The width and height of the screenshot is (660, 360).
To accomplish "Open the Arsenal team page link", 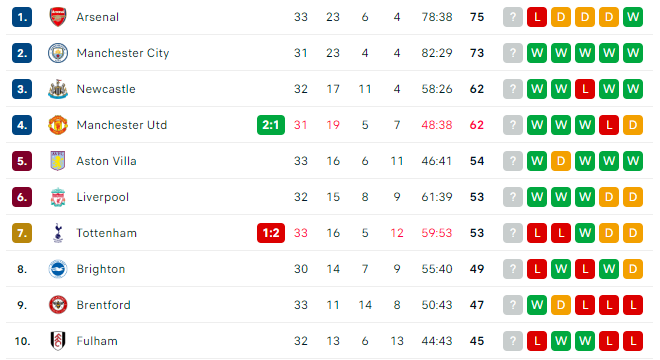I will point(98,17).
